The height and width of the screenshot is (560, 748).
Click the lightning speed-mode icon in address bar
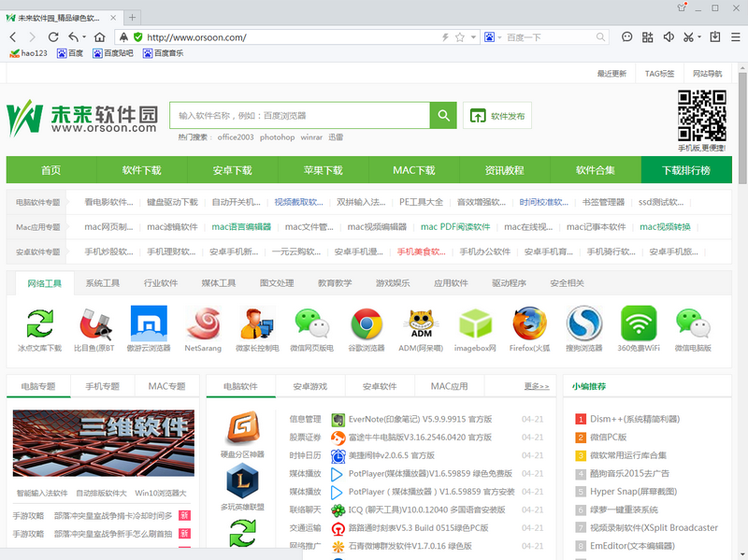(445, 37)
